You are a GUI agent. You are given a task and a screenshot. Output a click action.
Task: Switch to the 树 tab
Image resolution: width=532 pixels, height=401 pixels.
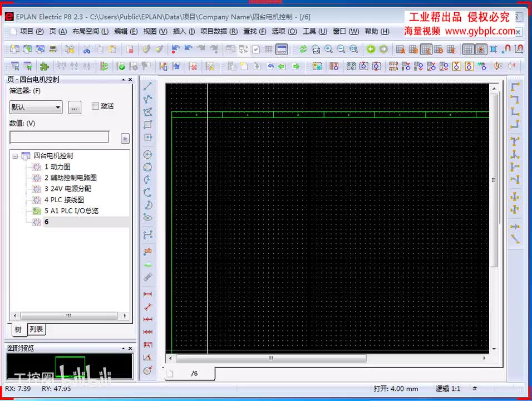click(18, 329)
